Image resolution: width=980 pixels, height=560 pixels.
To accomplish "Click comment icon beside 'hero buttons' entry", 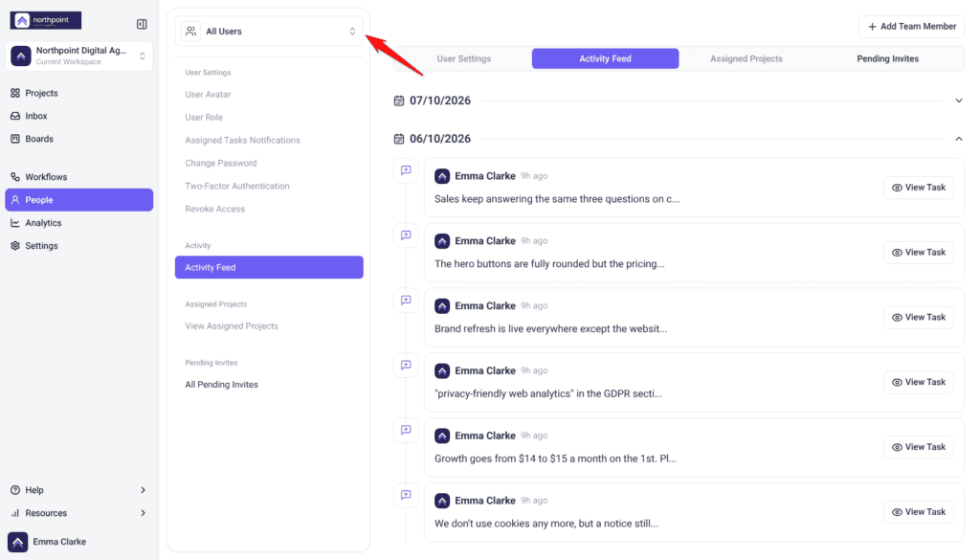I will [x=406, y=235].
